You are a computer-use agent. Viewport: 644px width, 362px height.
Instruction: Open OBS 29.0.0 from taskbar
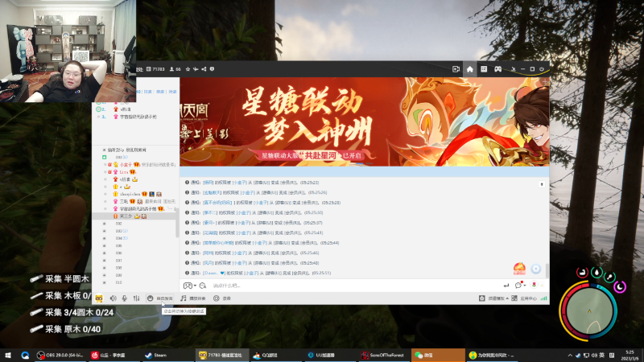pos(60,356)
